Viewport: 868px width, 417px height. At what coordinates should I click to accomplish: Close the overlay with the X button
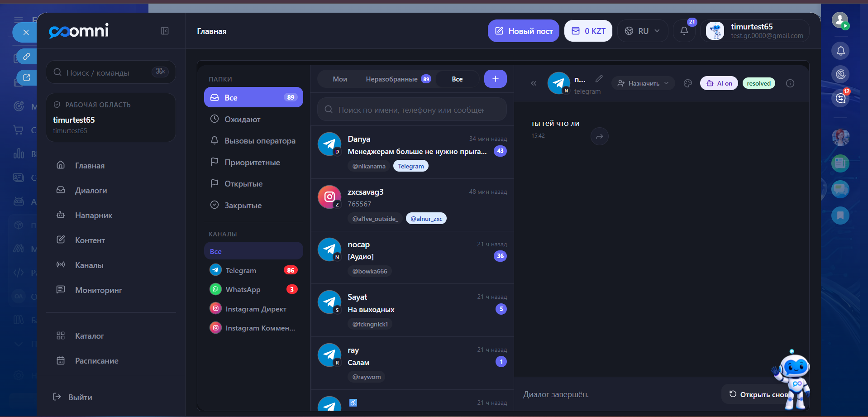[x=26, y=33]
